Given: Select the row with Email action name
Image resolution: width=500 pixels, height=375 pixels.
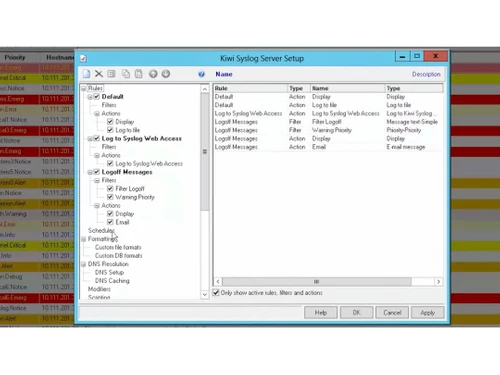Looking at the screenshot, I should (x=328, y=147).
